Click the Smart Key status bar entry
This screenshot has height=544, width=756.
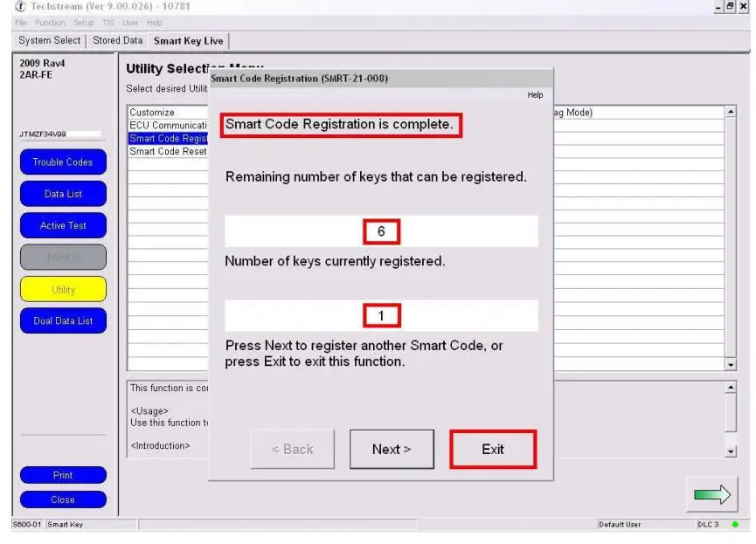(x=92, y=524)
